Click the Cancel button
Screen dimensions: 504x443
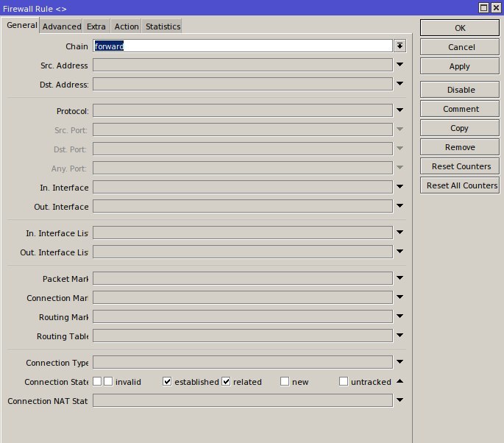pos(460,47)
